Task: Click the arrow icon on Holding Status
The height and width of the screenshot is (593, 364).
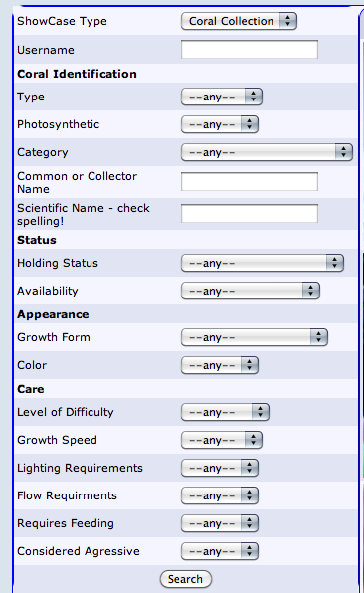Action: coord(334,263)
